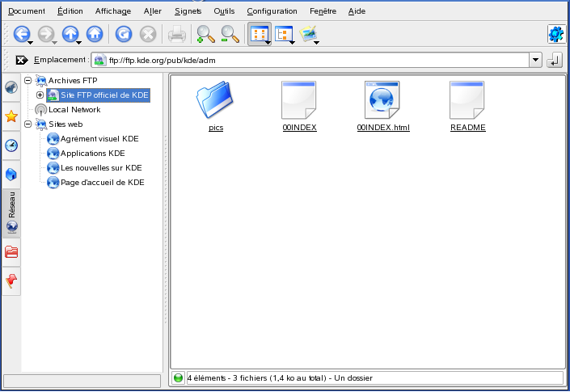Screen dimensions: 570x392
Task: Switch to Tree View mode
Action: (x=283, y=34)
